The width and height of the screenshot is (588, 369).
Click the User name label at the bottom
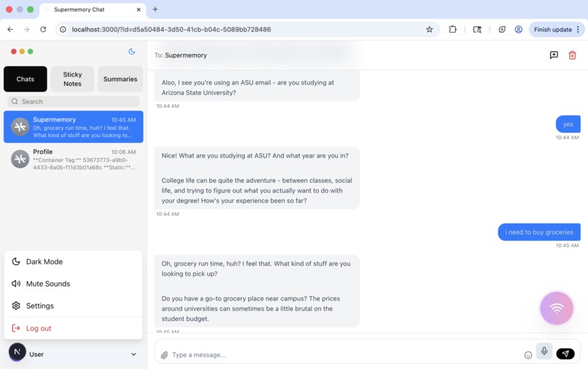coord(36,354)
